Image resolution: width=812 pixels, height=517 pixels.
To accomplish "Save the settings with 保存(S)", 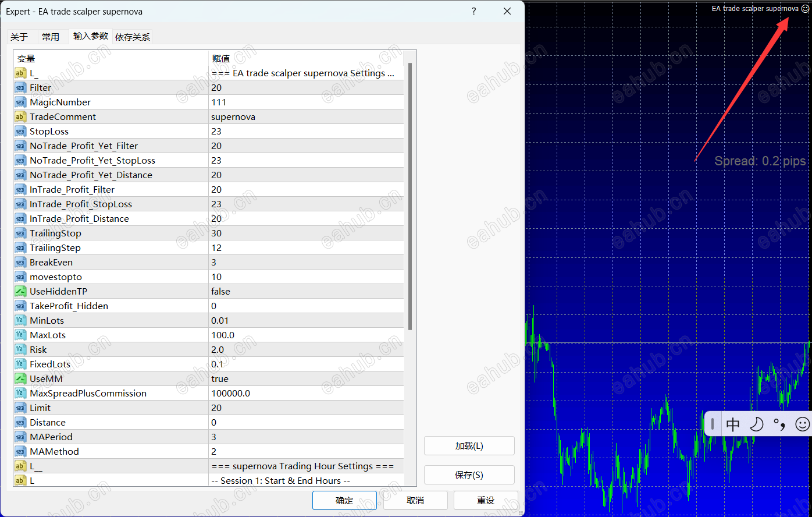I will point(469,475).
